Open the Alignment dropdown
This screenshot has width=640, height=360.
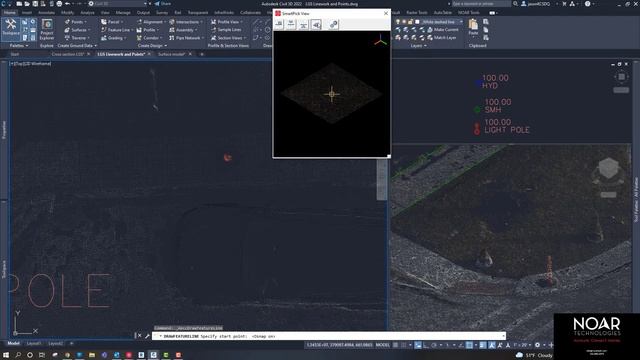click(151, 22)
